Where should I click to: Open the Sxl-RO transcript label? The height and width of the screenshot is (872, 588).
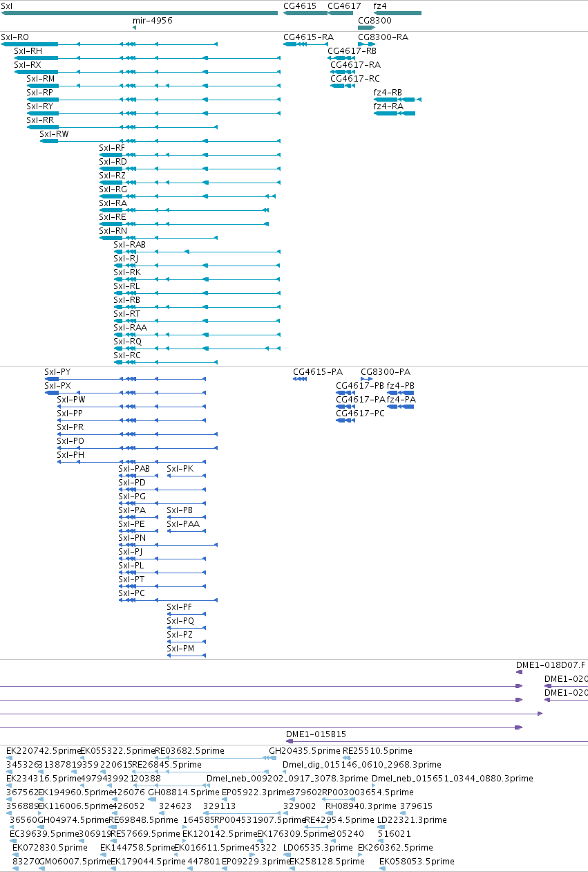pyautogui.click(x=15, y=37)
